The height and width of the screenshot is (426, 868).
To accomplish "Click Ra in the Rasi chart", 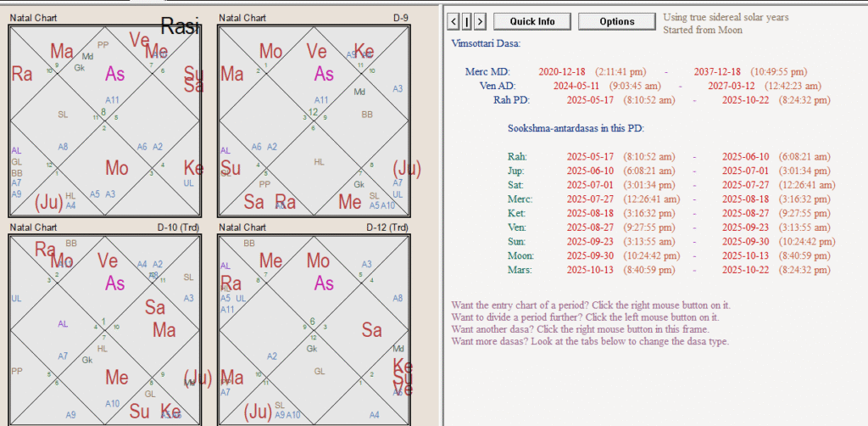I will click(x=21, y=74).
